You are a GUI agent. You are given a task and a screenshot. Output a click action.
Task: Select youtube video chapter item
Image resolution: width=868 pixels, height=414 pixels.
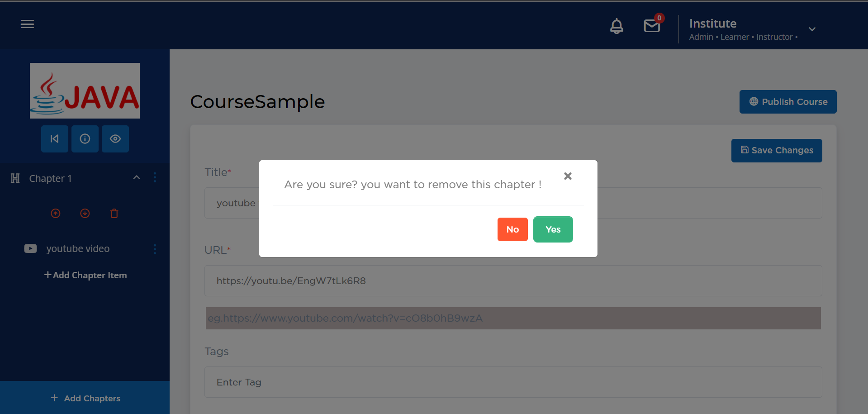pyautogui.click(x=78, y=249)
